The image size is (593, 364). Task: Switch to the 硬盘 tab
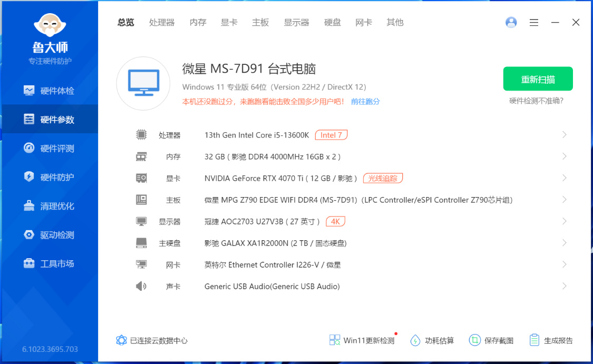(x=333, y=22)
